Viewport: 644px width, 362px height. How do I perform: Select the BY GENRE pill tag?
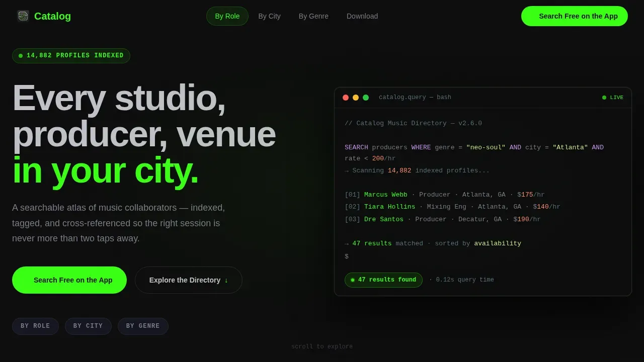143,326
